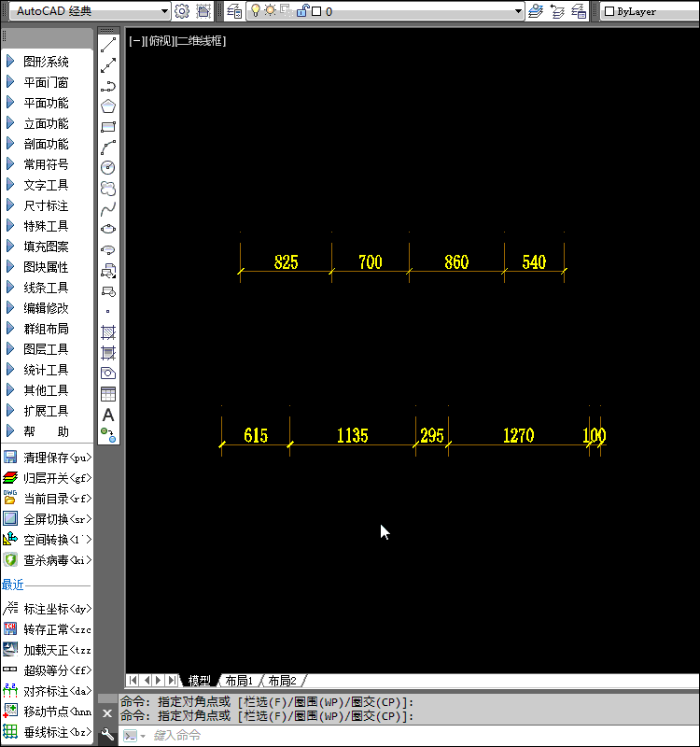The height and width of the screenshot is (747, 700).
Task: Select the Ellipse tool
Action: 108,229
